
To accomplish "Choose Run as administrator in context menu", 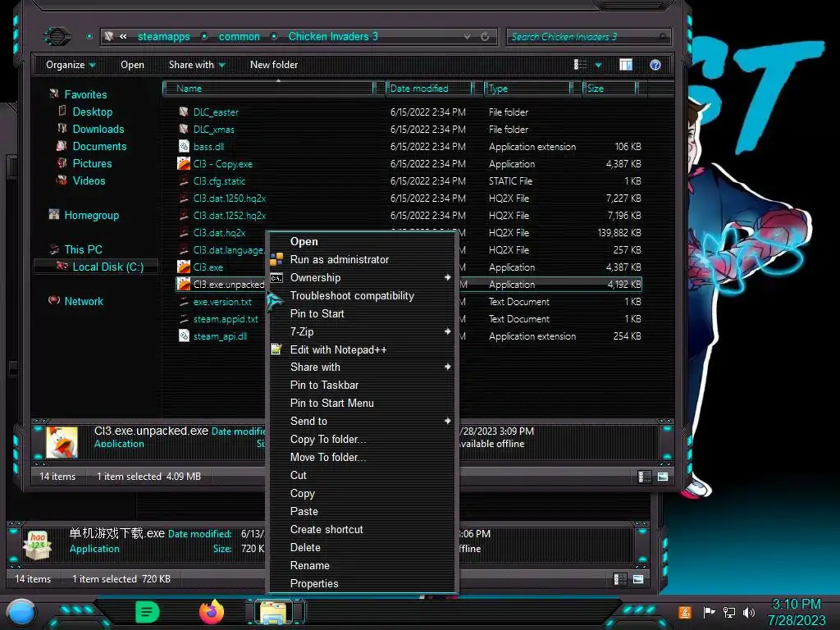I will click(362, 259).
